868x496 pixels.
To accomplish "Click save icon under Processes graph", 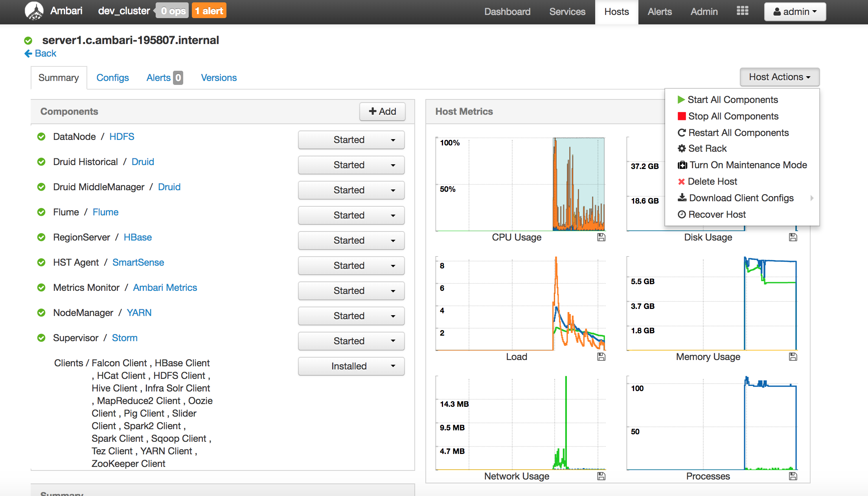I will [x=793, y=476].
